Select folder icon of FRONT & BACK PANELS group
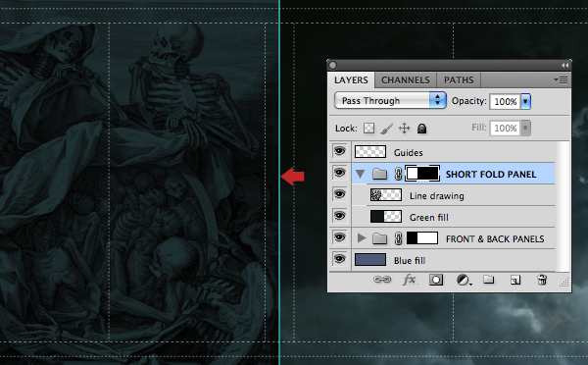 [x=379, y=238]
